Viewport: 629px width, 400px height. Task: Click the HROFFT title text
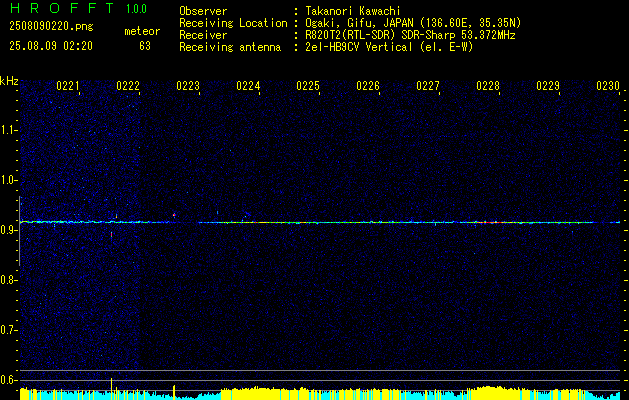pyautogui.click(x=62, y=8)
